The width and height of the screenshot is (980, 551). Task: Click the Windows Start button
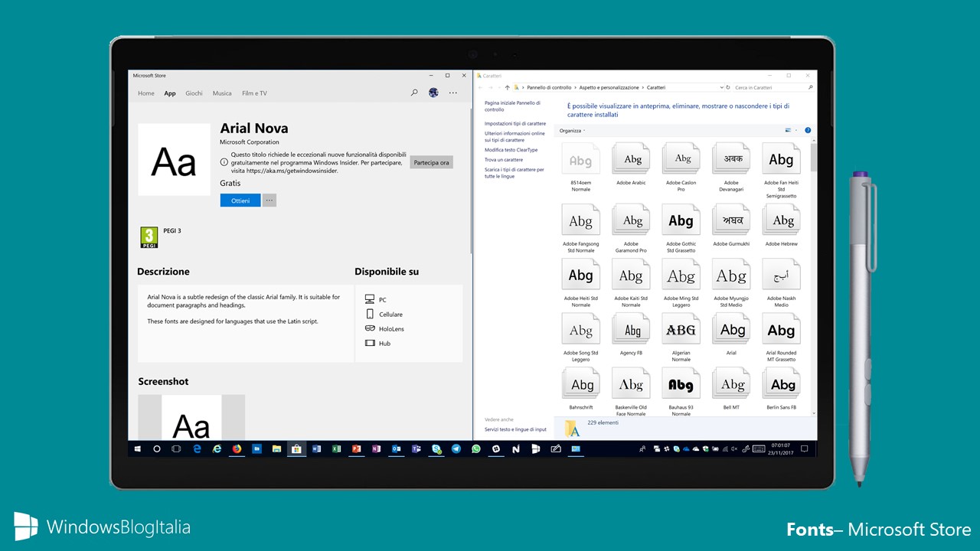(137, 449)
